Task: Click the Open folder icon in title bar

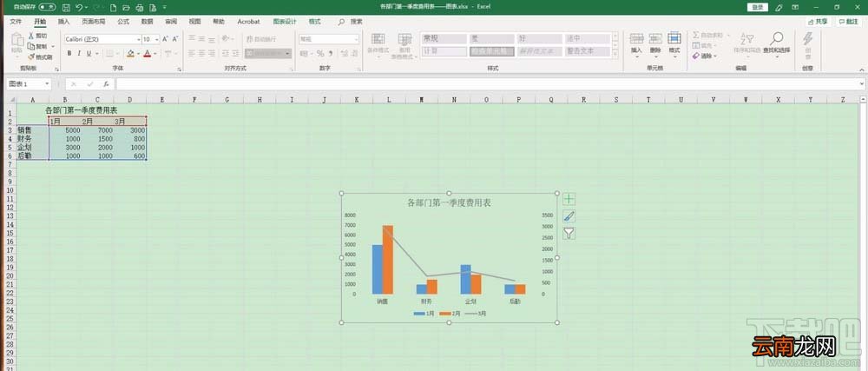Action: [x=126, y=8]
